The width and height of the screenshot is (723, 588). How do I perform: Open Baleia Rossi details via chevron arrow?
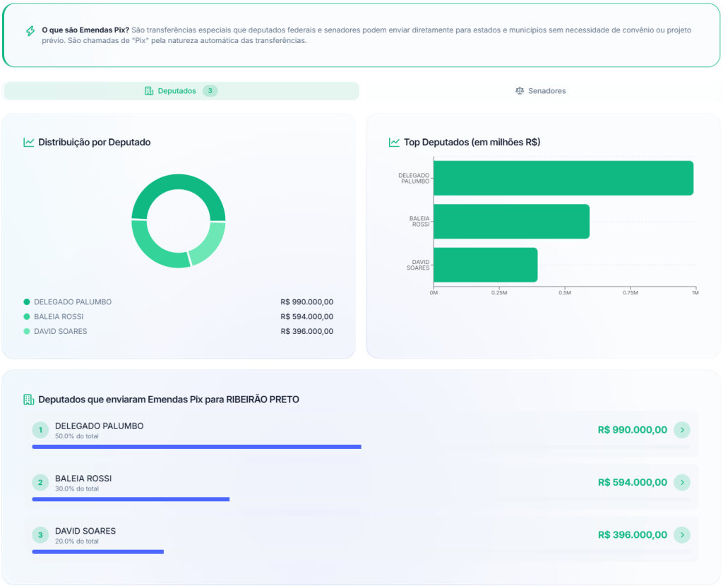pyautogui.click(x=681, y=482)
